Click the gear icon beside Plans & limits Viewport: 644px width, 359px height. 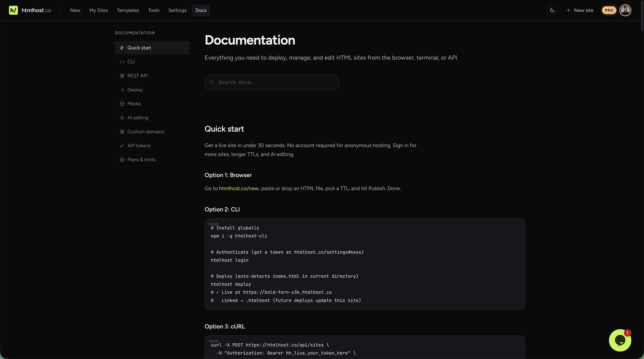[x=122, y=160]
